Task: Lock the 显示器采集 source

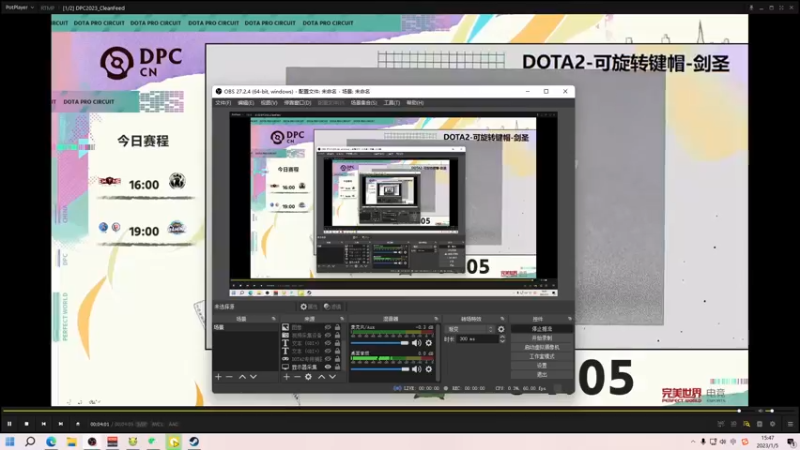Action: [337, 367]
